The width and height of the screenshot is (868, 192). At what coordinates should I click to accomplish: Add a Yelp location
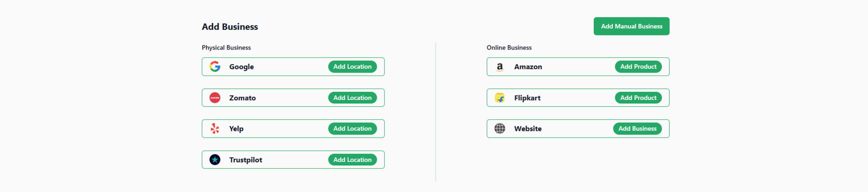tap(352, 129)
